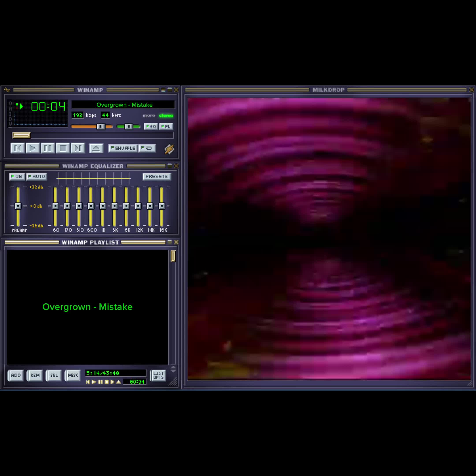
Task: Pause playback using the main window button
Action: coord(48,148)
